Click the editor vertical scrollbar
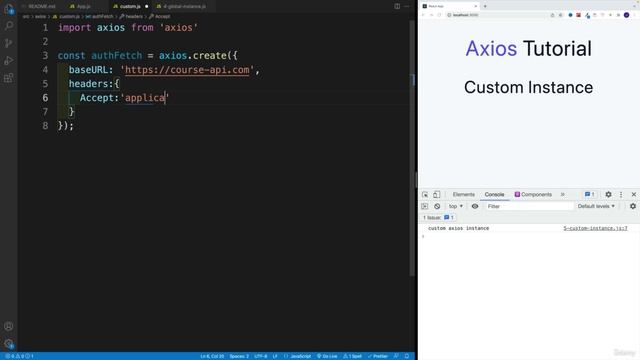This screenshot has width=640, height=360. [412, 147]
